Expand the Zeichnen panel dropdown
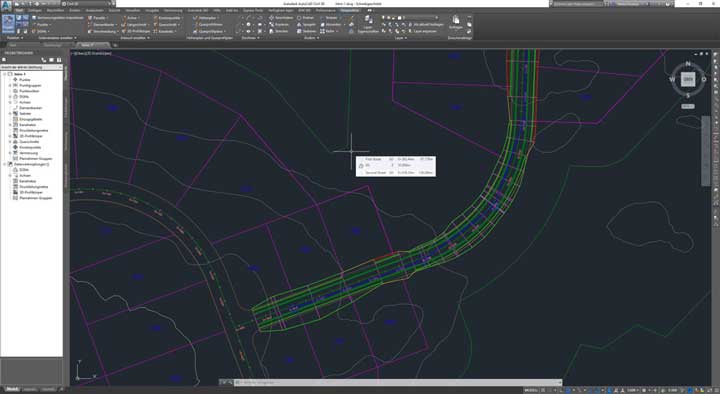 point(251,38)
